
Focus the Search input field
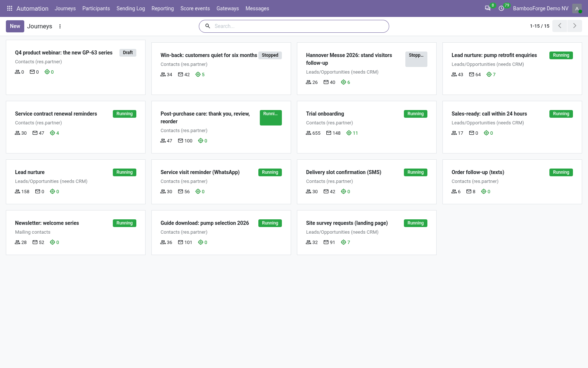pyautogui.click(x=300, y=26)
